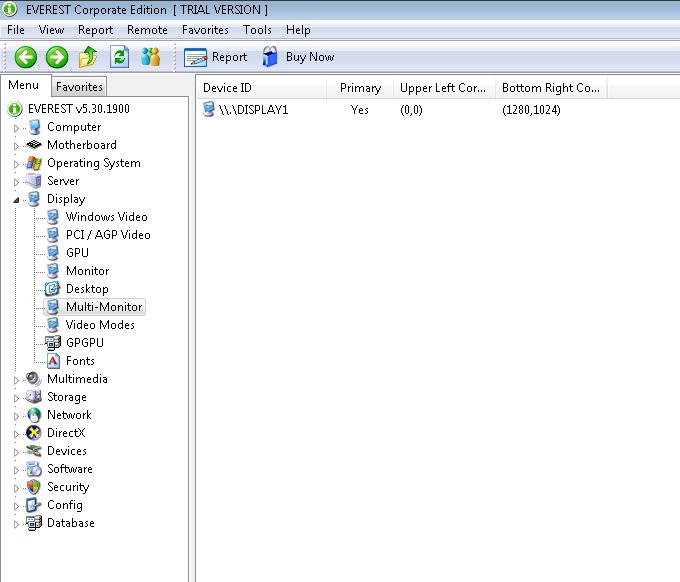Expand the Storage tree node

[x=16, y=398]
